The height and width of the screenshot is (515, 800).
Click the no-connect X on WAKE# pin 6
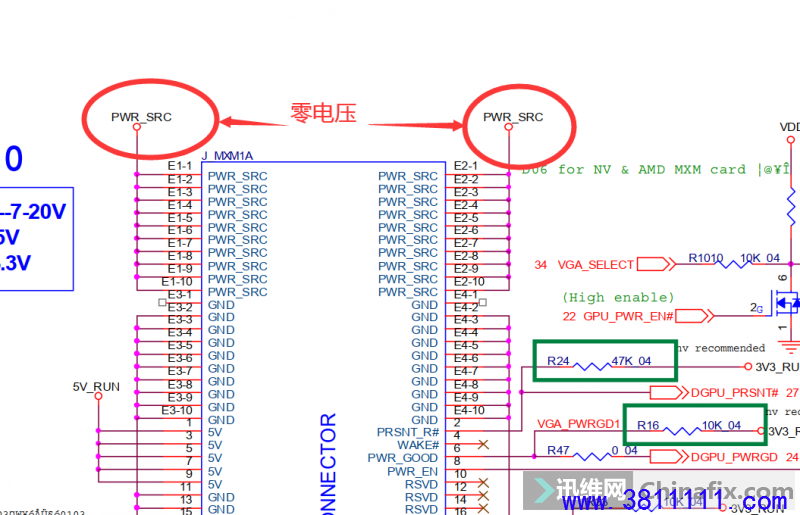pos(483,445)
